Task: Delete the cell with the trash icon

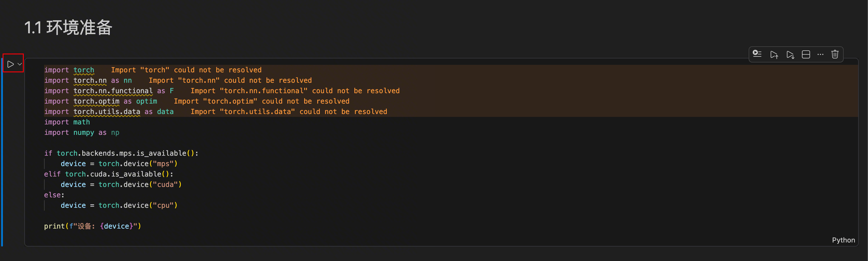Action: [x=835, y=54]
